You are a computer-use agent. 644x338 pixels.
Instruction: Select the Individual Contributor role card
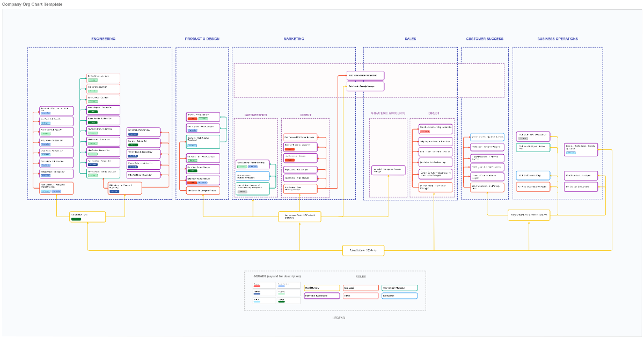point(322,296)
